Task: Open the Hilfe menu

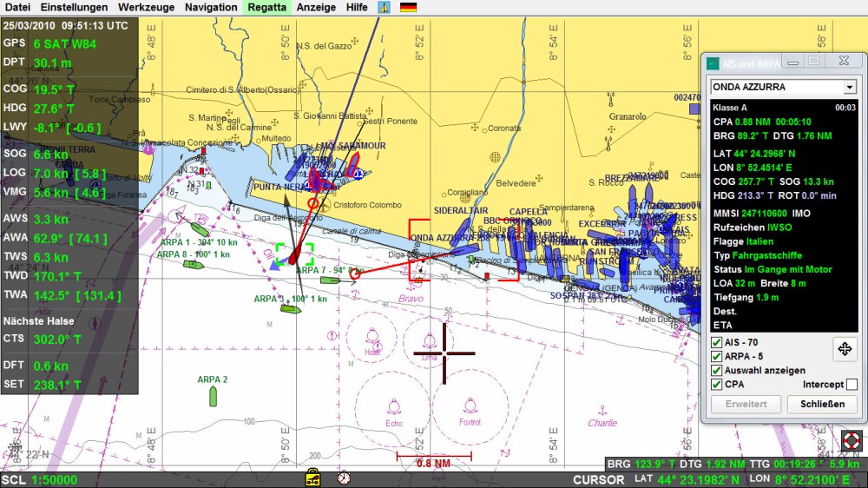Action: pyautogui.click(x=357, y=7)
